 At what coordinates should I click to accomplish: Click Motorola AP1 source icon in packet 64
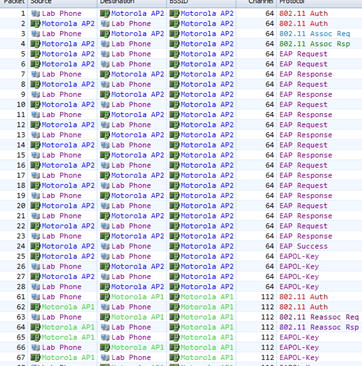35,327
